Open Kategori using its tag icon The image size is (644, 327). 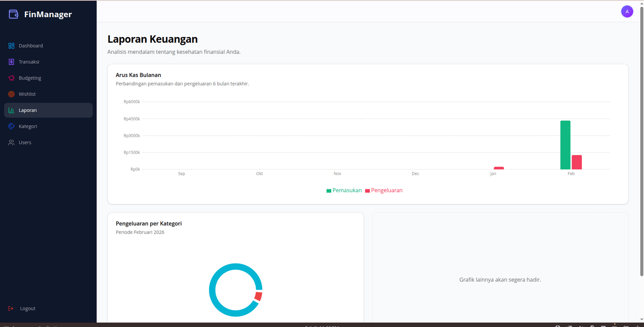click(11, 126)
